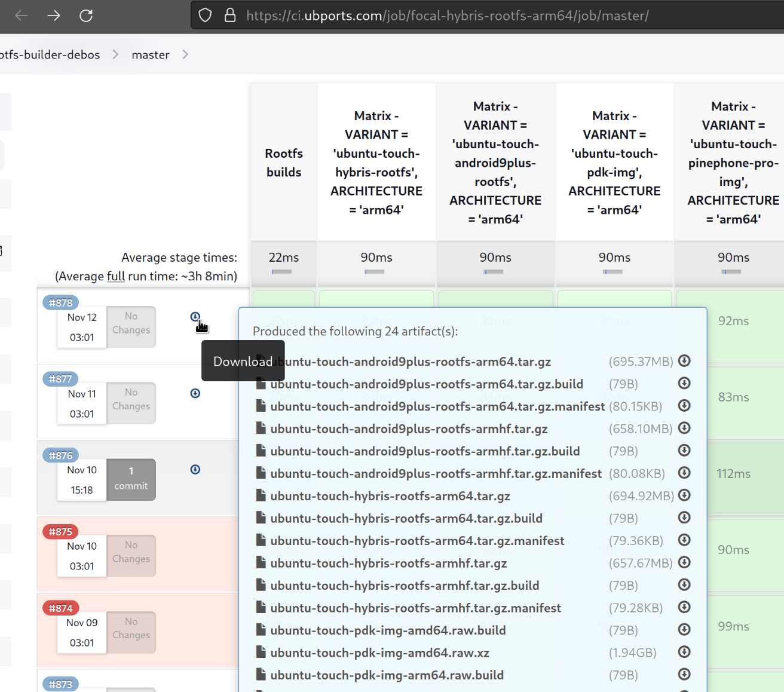The image size is (784, 692).
Task: Download ubuntu-touch-hybris-rootfs-arm64.tar.gz via its download icon
Action: click(685, 495)
